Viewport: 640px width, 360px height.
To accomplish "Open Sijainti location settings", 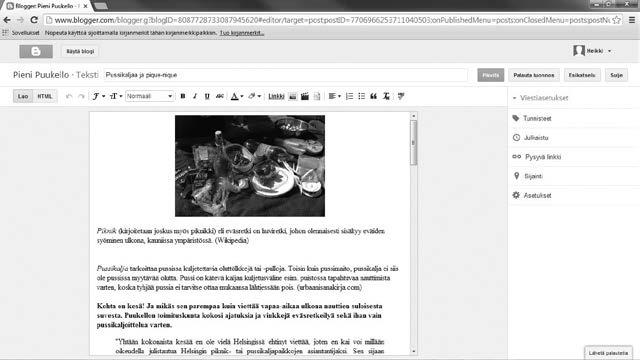I will (x=528, y=176).
